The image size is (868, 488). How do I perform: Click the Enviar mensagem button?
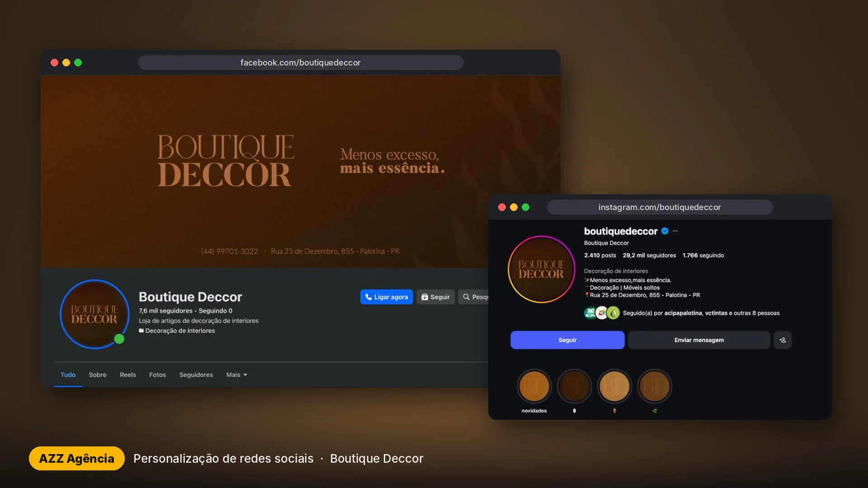699,340
